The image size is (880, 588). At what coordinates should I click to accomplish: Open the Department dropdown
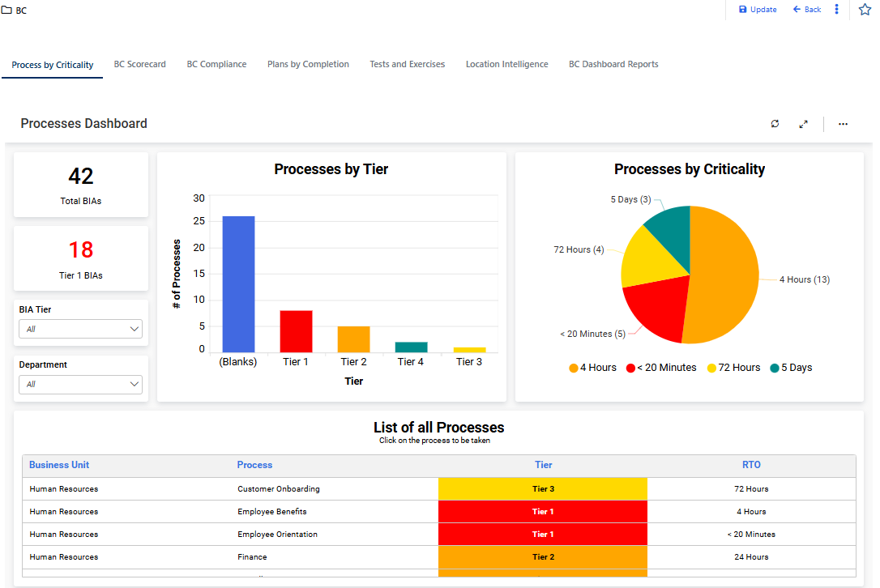point(80,384)
